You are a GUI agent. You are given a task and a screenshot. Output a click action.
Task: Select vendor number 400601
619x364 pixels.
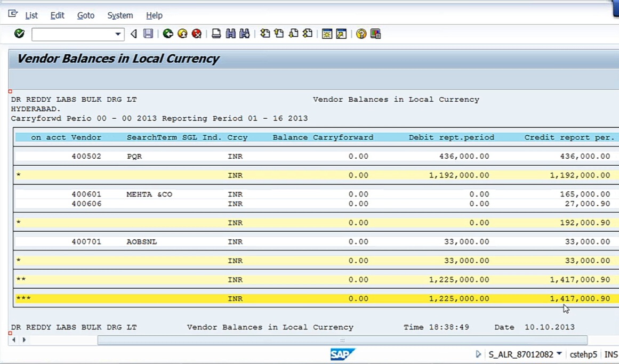click(86, 194)
